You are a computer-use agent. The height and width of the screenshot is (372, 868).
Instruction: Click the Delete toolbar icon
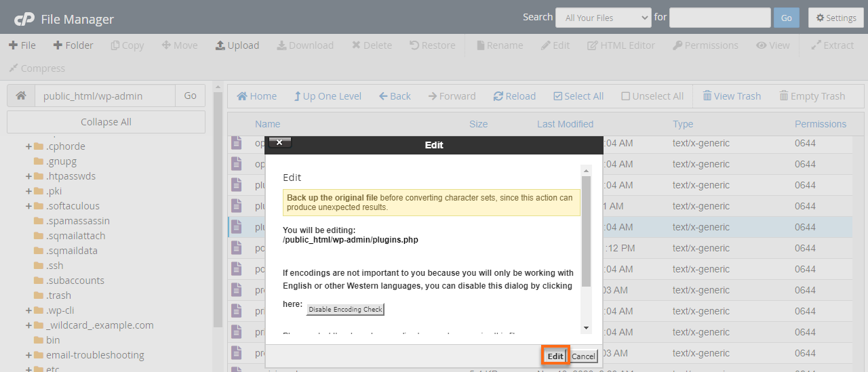click(x=372, y=45)
